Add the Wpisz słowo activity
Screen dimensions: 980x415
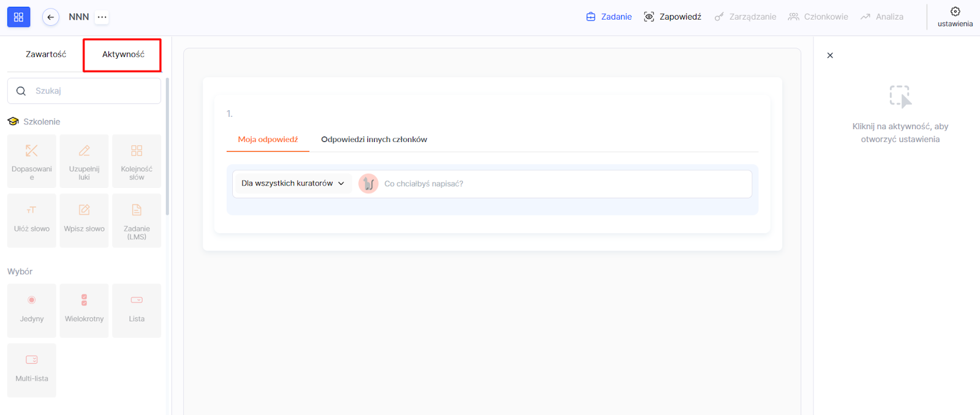coord(85,220)
